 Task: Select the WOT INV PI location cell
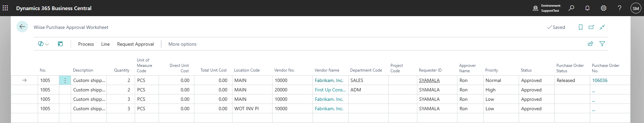point(252,109)
